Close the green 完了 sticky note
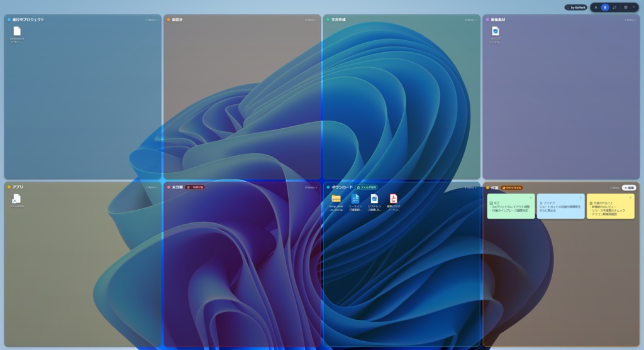Image resolution: width=644 pixels, height=350 pixels. pos(531,198)
